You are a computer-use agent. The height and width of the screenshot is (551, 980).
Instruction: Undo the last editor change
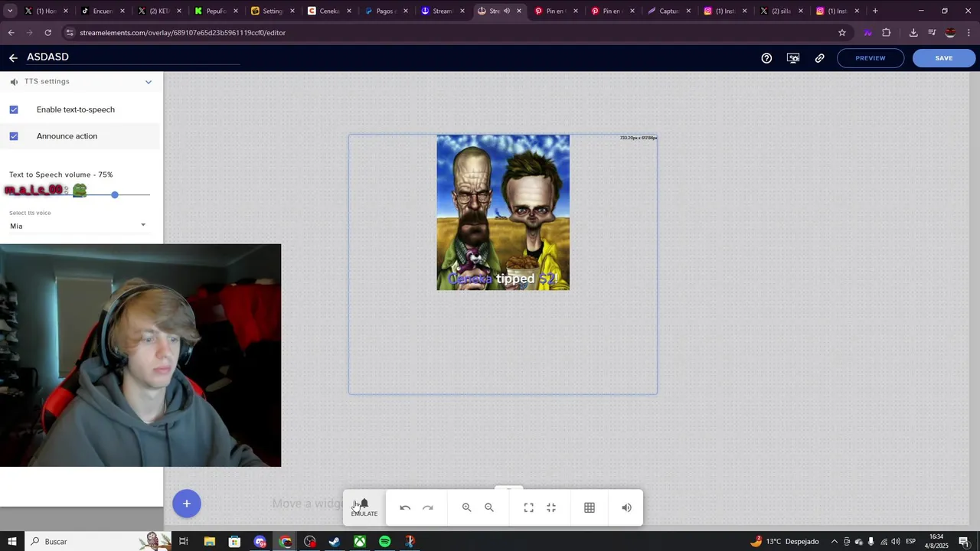click(405, 507)
